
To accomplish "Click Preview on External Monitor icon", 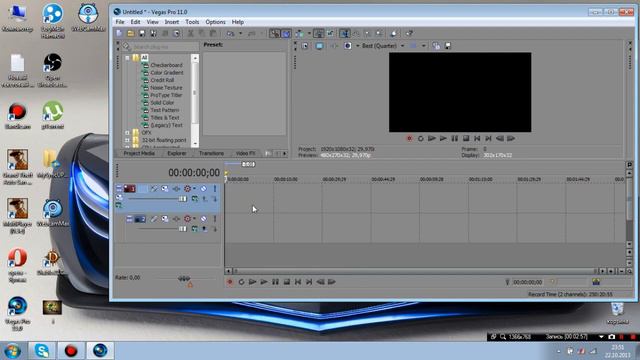I will tap(319, 46).
